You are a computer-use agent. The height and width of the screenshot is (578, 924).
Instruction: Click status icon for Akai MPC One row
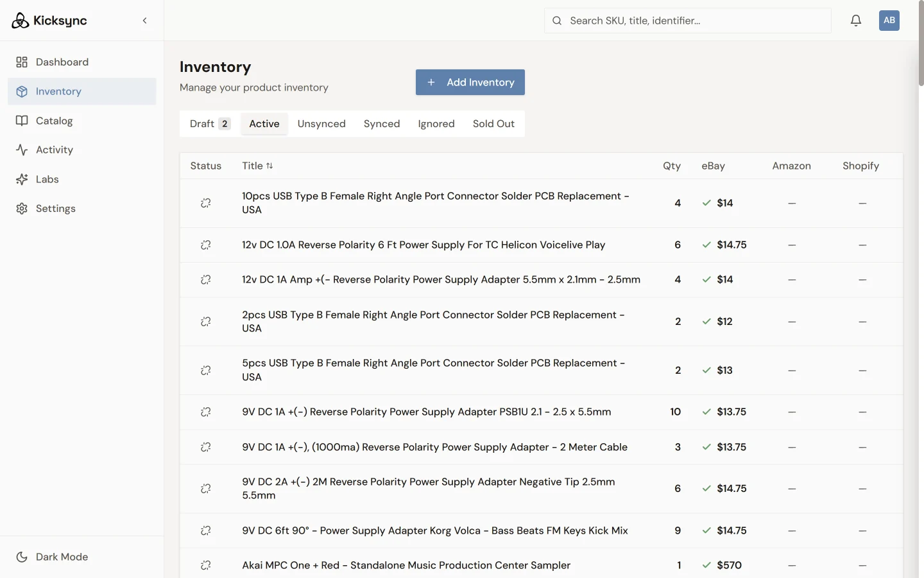coord(206,565)
